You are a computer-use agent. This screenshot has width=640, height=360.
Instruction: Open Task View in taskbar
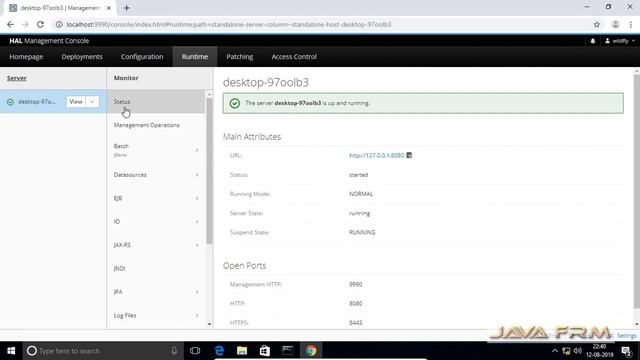pos(195,351)
